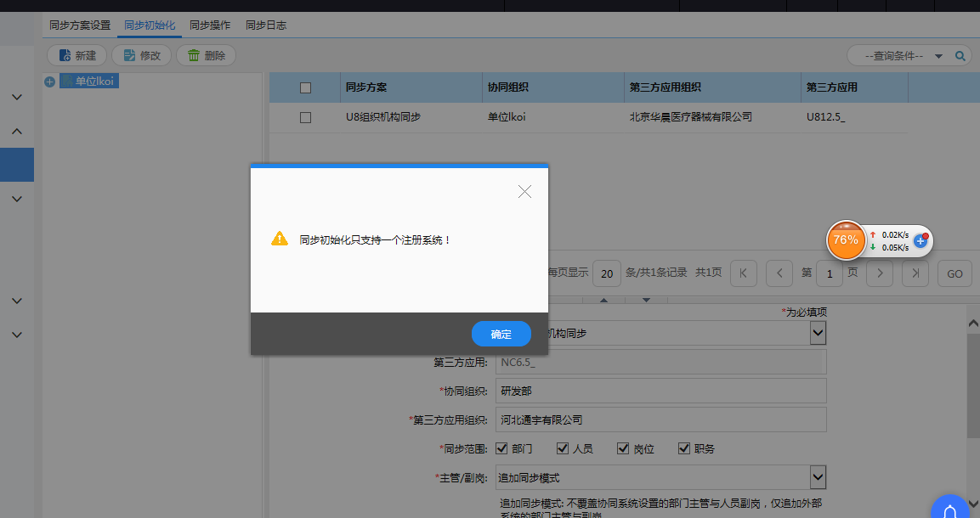This screenshot has height=518, width=980.
Task: View the 同步日志 tab
Action: [266, 25]
